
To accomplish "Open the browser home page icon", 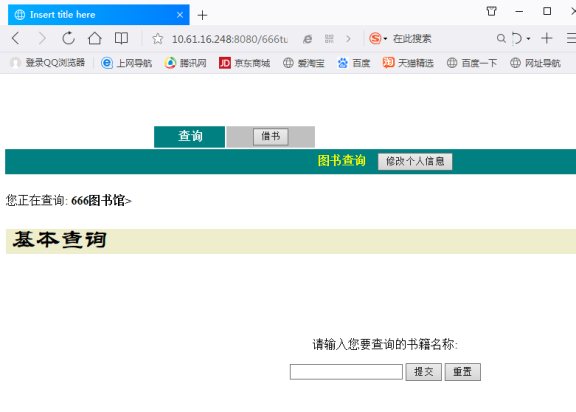I will point(94,38).
